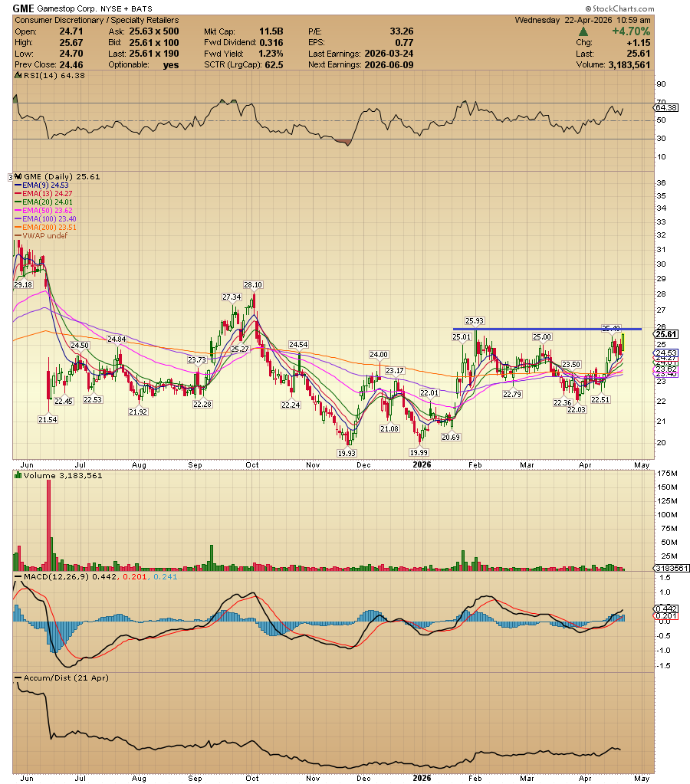Select the EMA(13) 24.27 legend entry
690x784 pixels.
pos(44,193)
